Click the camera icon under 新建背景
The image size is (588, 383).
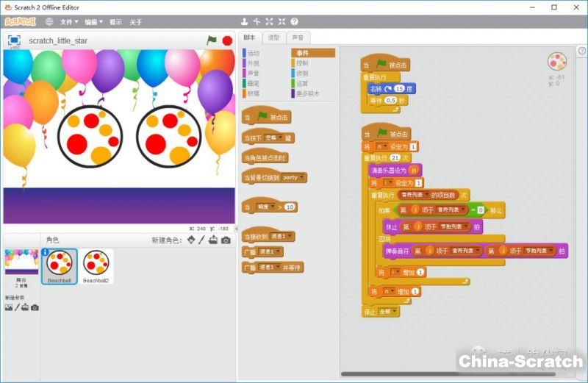35,307
